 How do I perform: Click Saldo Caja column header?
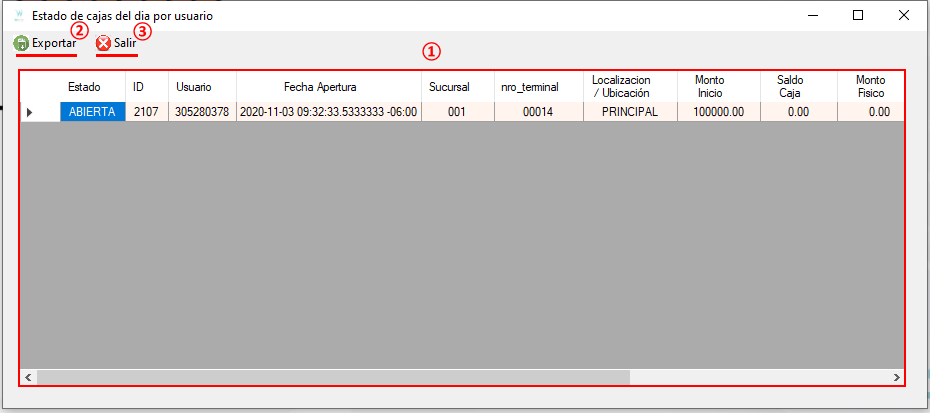point(799,87)
